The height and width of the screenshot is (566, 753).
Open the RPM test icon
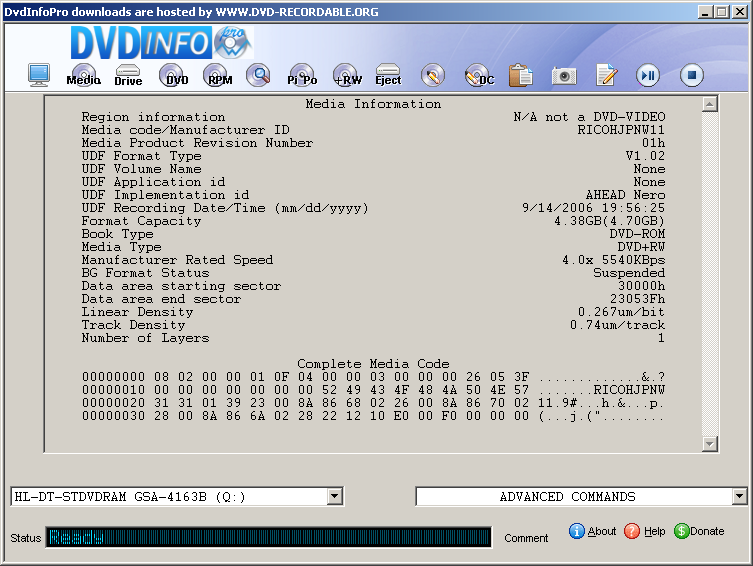(216, 75)
